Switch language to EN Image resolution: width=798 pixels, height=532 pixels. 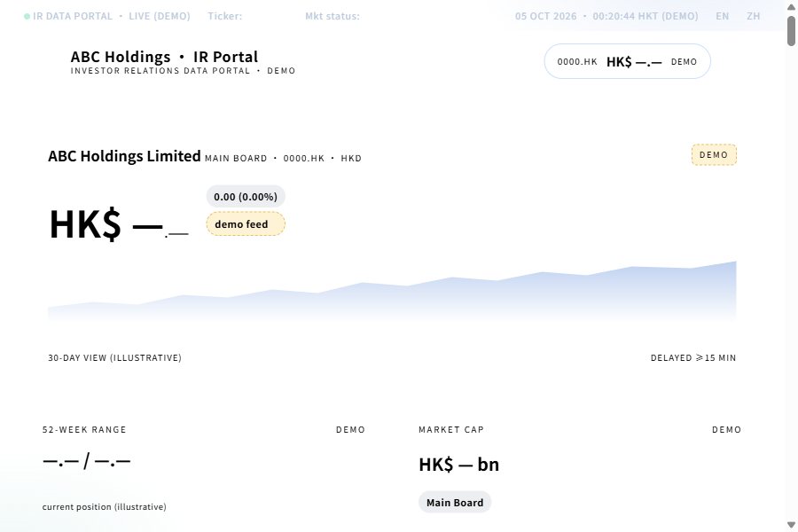tap(722, 16)
